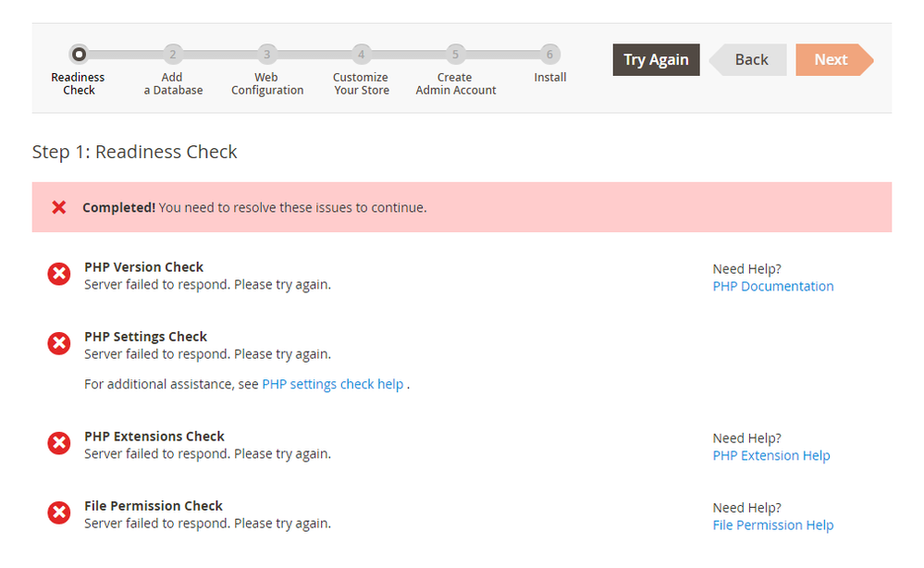
Task: Select step 2 Add a Database
Action: 172,55
